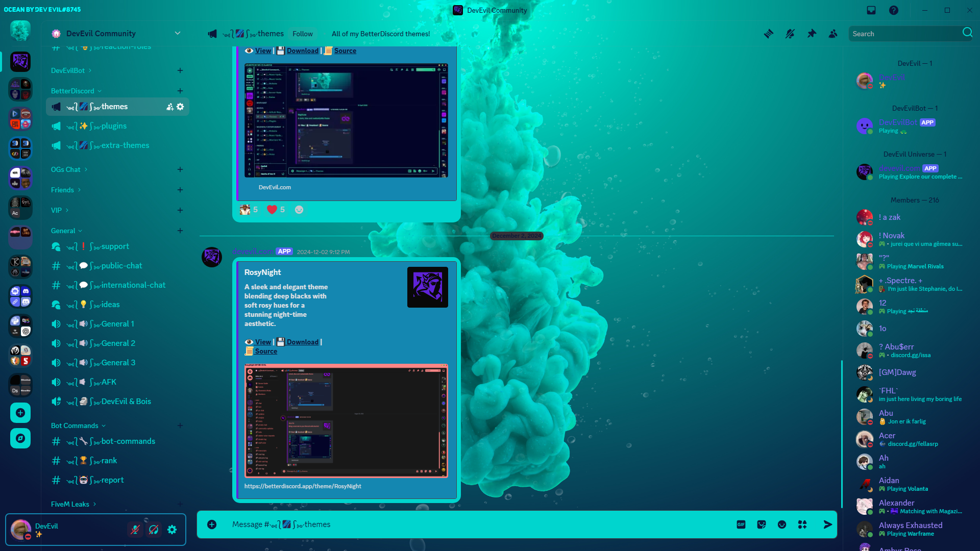Open user settings with the gear icon
This screenshot has height=551, width=980.
172,530
